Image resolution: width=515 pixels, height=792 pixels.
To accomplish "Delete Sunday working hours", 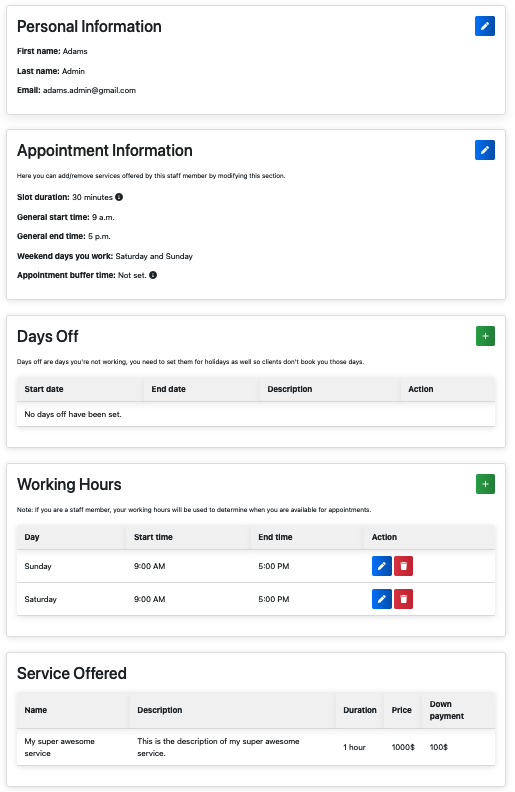I will click(403, 566).
